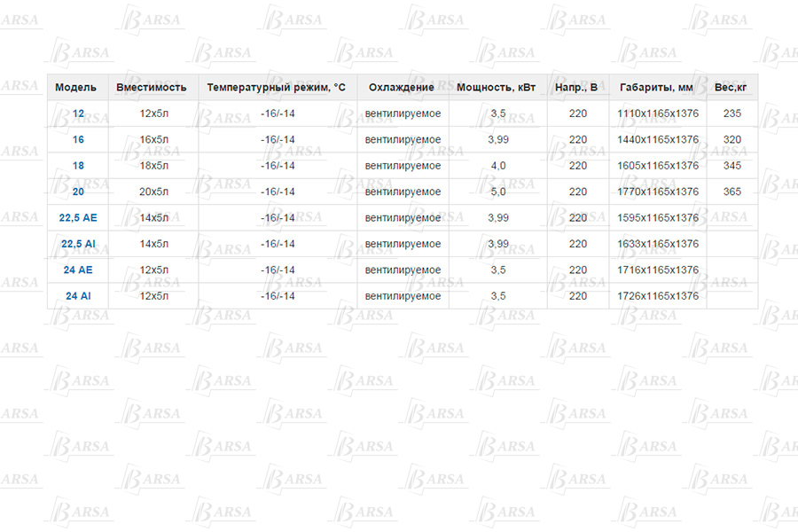The image size is (798, 532).
Task: Click the Охлаждение column header
Action: click(402, 88)
